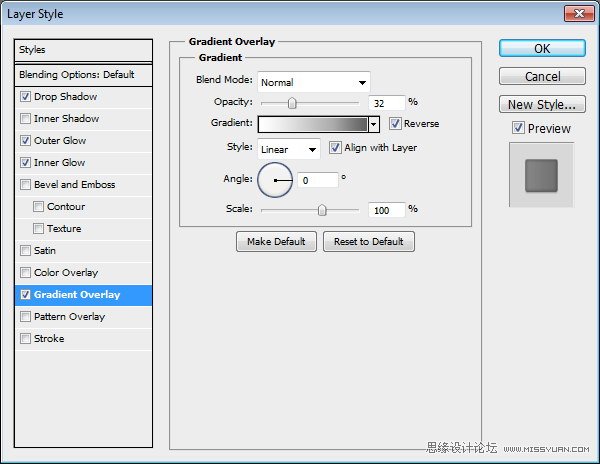
Task: Enable Bevel and Emboss checkbox
Action: 25,185
